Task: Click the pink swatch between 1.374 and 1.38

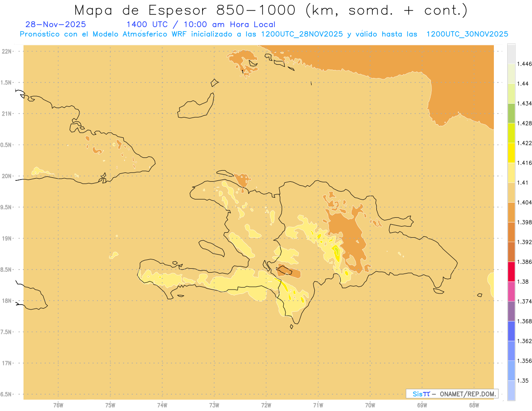Action: [511, 291]
